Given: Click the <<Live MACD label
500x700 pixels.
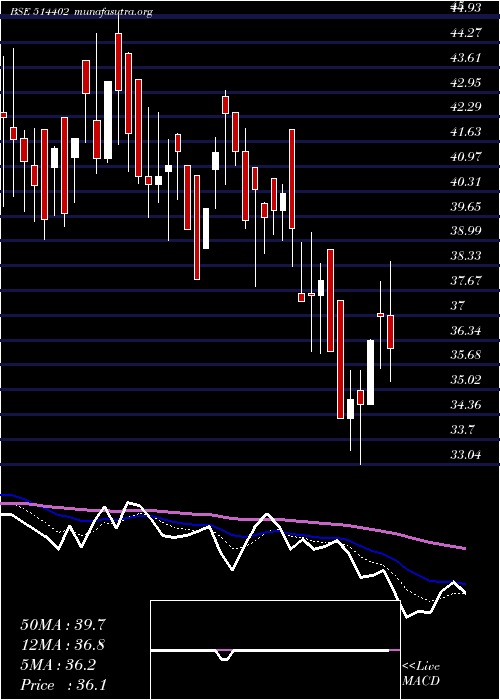Looking at the screenshot, I should 421,674.
